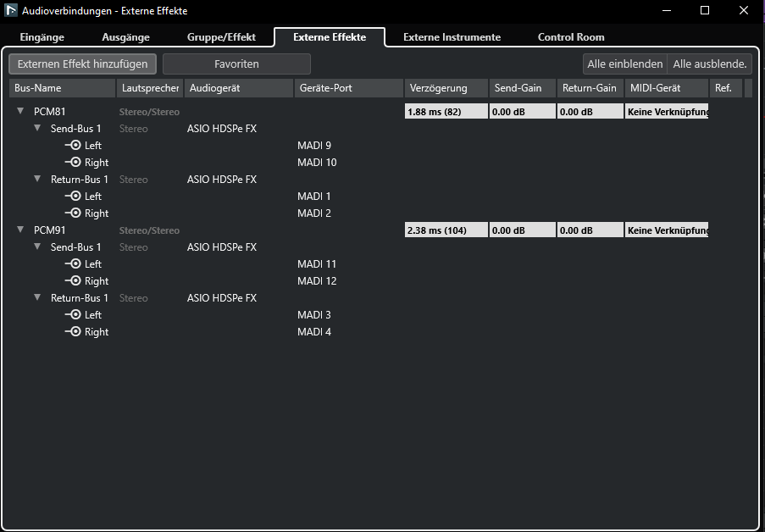Click PCM91 Stereo/Stereo configuration text
765x532 pixels.
(x=149, y=230)
